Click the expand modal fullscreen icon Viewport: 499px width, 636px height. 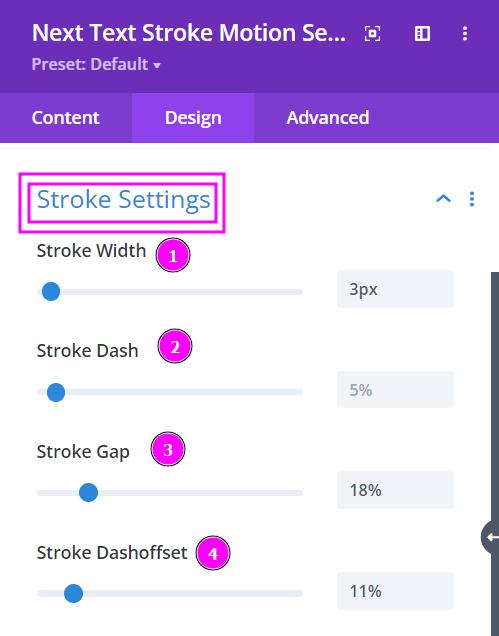[x=372, y=34]
